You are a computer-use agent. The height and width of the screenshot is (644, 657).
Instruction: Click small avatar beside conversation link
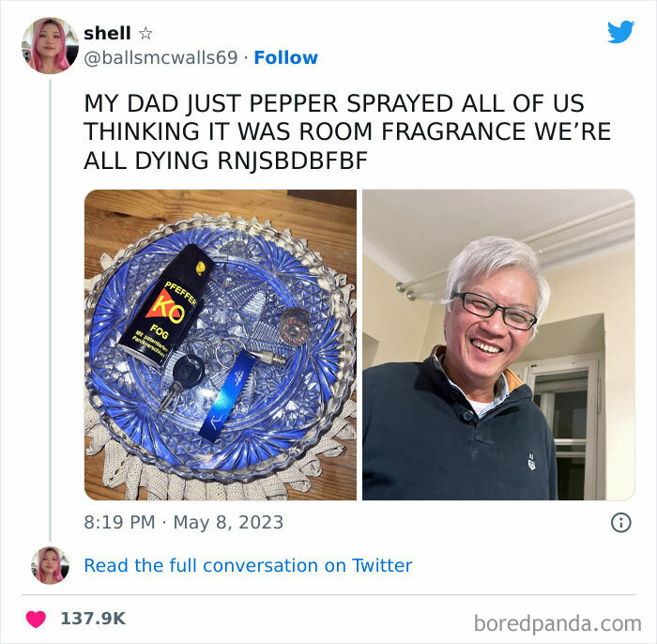[x=50, y=566]
